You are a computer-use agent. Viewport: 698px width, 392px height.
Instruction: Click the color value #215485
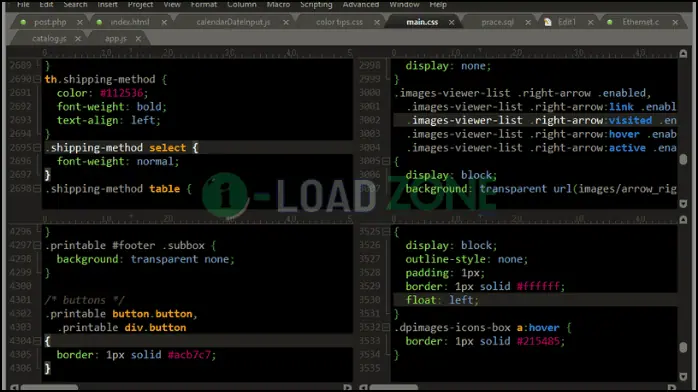pyautogui.click(x=538, y=341)
